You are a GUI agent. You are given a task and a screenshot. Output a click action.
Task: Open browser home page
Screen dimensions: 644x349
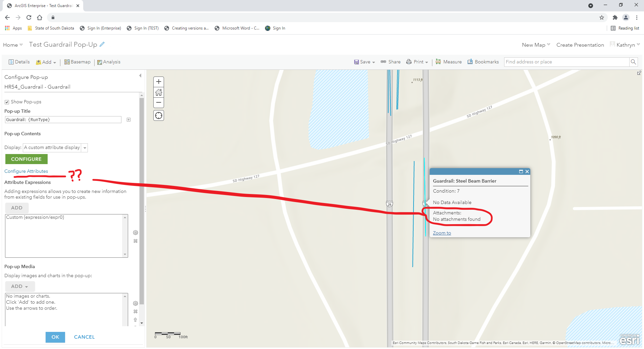[40, 17]
